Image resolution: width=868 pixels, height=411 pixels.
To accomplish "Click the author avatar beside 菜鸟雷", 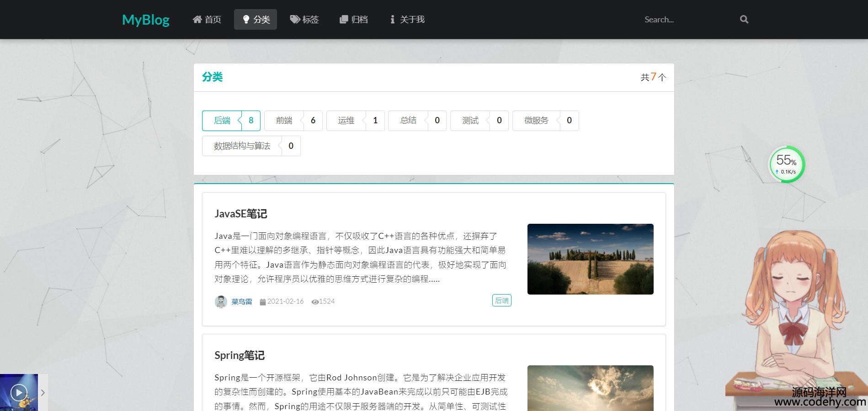I will pos(221,301).
